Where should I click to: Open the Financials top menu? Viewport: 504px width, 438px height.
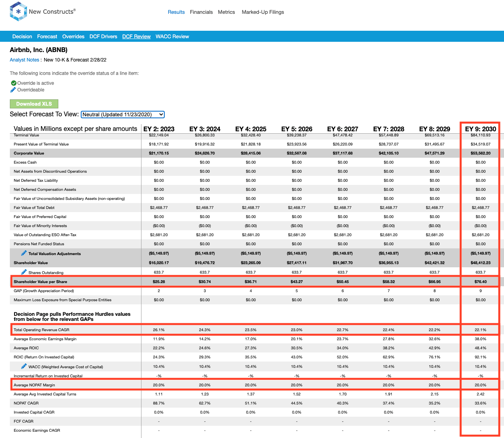(201, 12)
